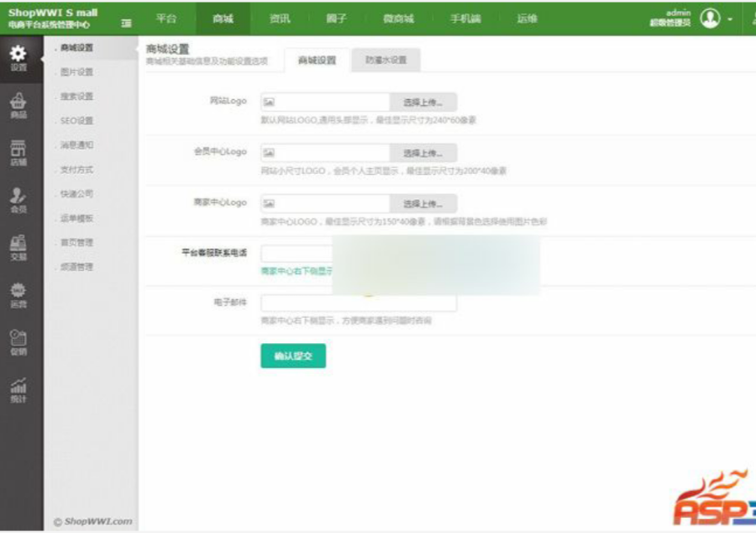The width and height of the screenshot is (756, 533).
Task: Open the 交易 transaction icon in sidebar
Action: (x=18, y=247)
